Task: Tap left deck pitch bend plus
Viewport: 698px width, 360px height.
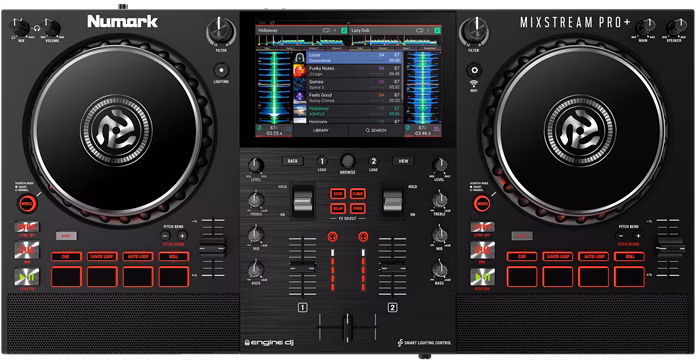Action: point(182,236)
